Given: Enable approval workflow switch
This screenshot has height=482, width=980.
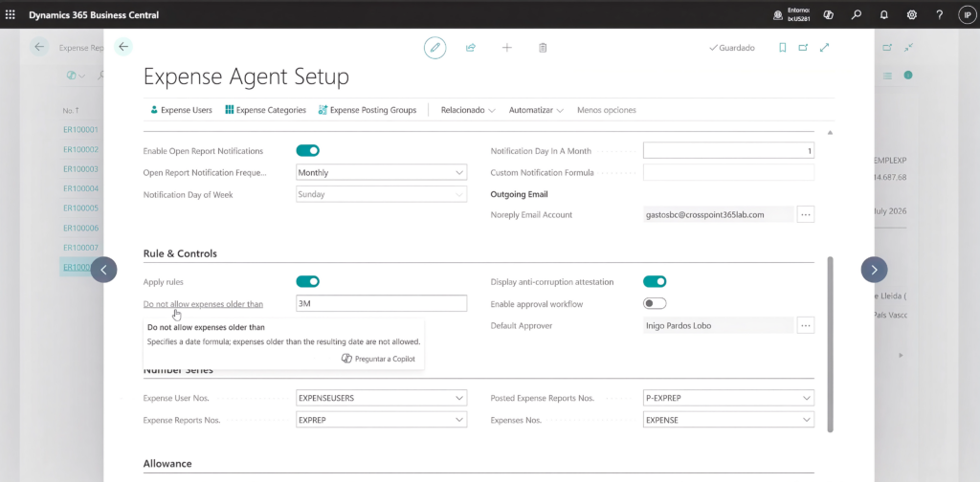Looking at the screenshot, I should pos(655,303).
